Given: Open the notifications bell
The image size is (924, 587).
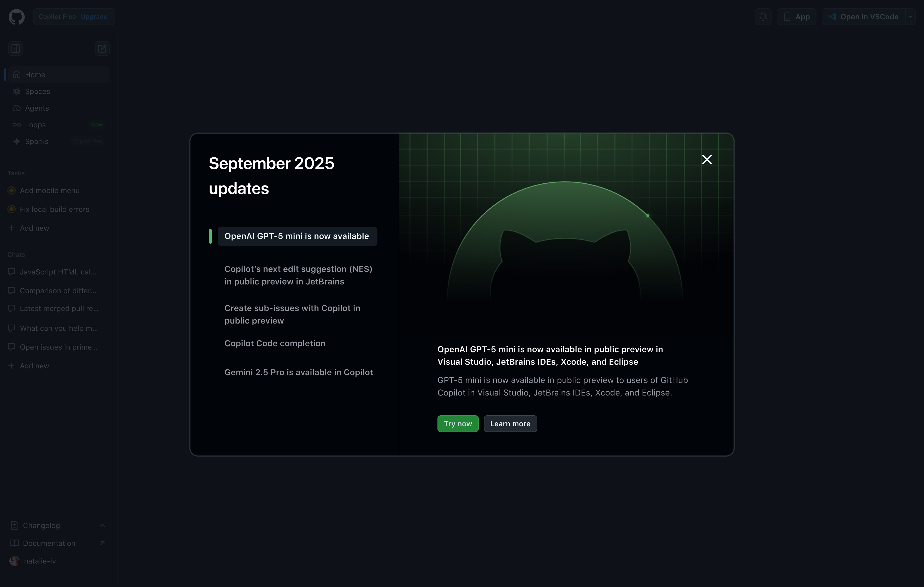Looking at the screenshot, I should tap(763, 17).
